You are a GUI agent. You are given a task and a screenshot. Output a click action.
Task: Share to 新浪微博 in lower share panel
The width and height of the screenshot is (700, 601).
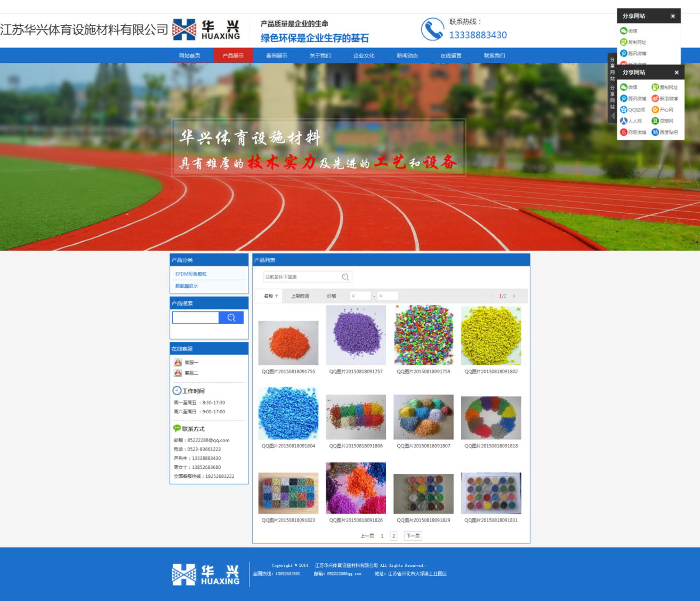point(665,99)
